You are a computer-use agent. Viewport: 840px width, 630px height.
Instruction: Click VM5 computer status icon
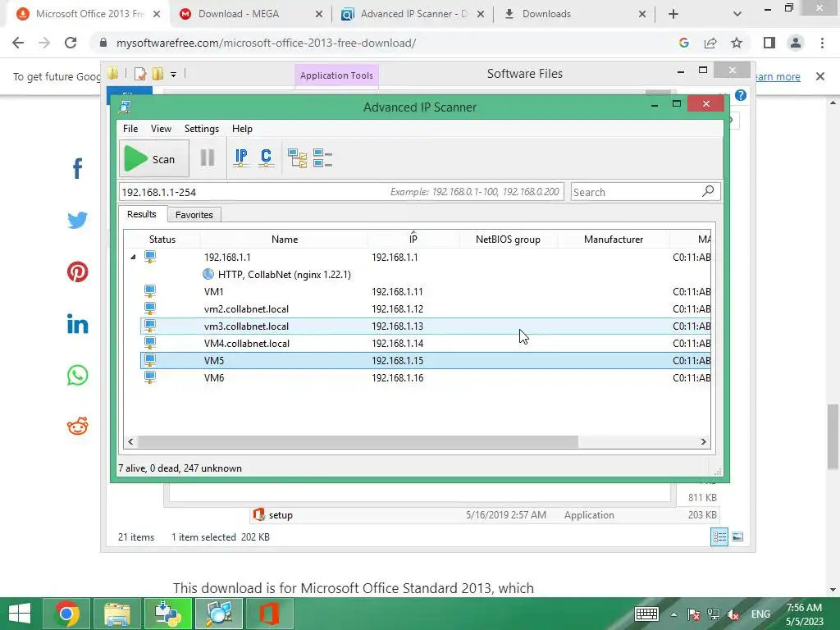pyautogui.click(x=150, y=359)
